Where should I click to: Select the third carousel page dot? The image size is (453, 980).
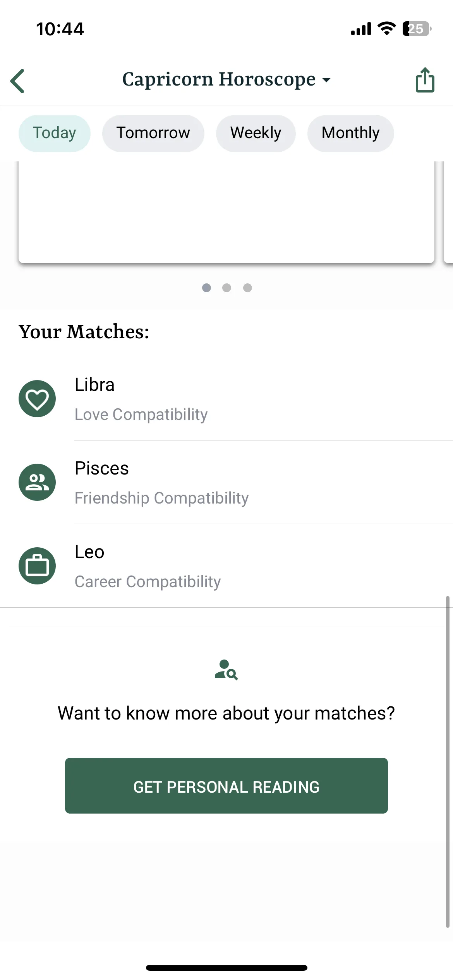pos(247,288)
